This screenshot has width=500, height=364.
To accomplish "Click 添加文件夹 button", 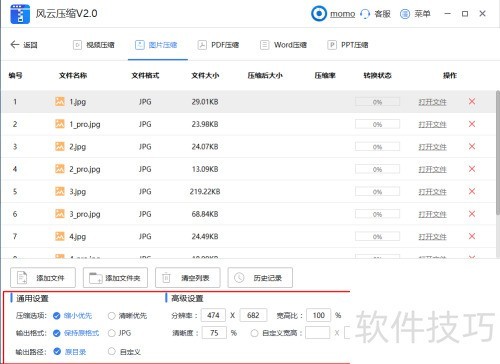I will [115, 277].
